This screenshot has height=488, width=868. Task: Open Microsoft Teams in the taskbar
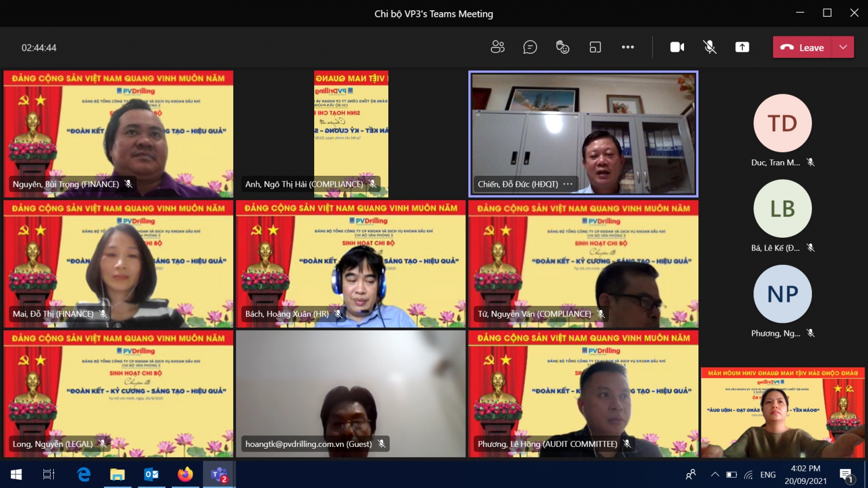(x=219, y=475)
